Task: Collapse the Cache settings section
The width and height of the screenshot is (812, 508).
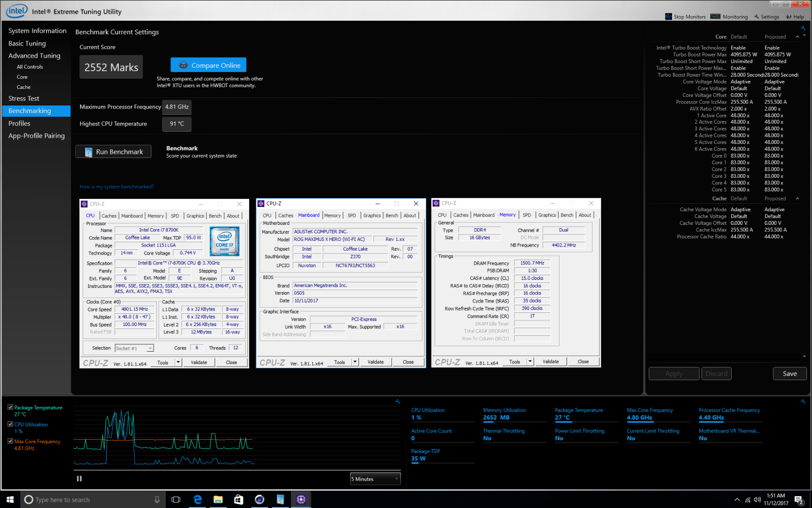Action: pyautogui.click(x=797, y=198)
